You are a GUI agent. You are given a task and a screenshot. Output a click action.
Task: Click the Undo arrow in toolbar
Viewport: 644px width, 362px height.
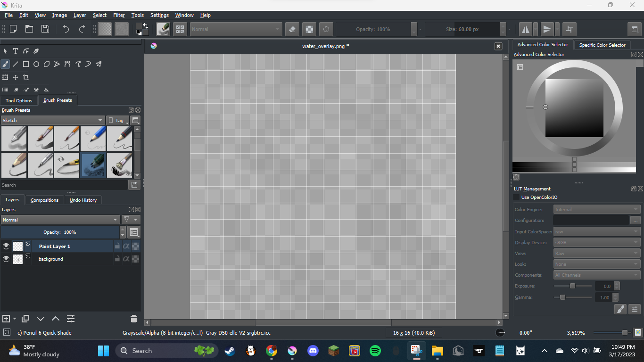[x=66, y=29]
